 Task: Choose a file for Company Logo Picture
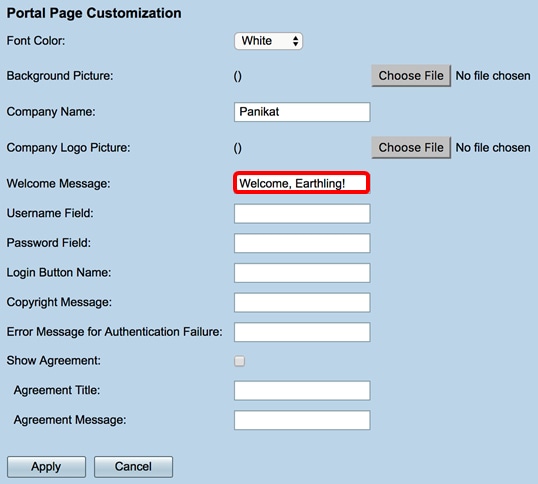click(x=411, y=147)
